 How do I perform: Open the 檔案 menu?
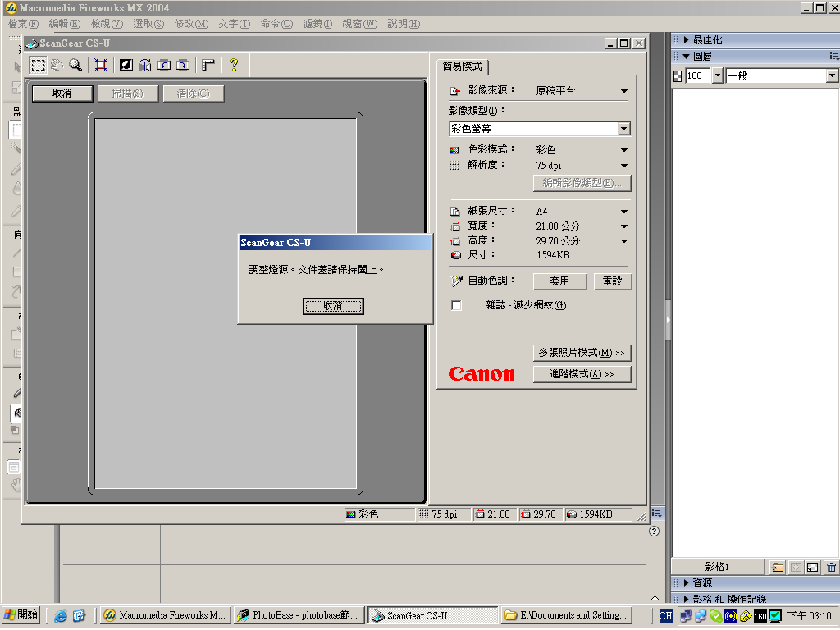(x=23, y=24)
